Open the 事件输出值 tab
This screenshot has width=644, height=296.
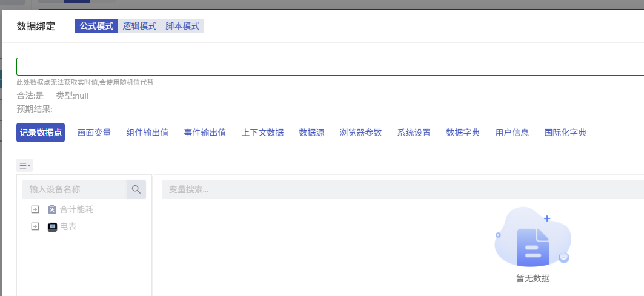[205, 133]
